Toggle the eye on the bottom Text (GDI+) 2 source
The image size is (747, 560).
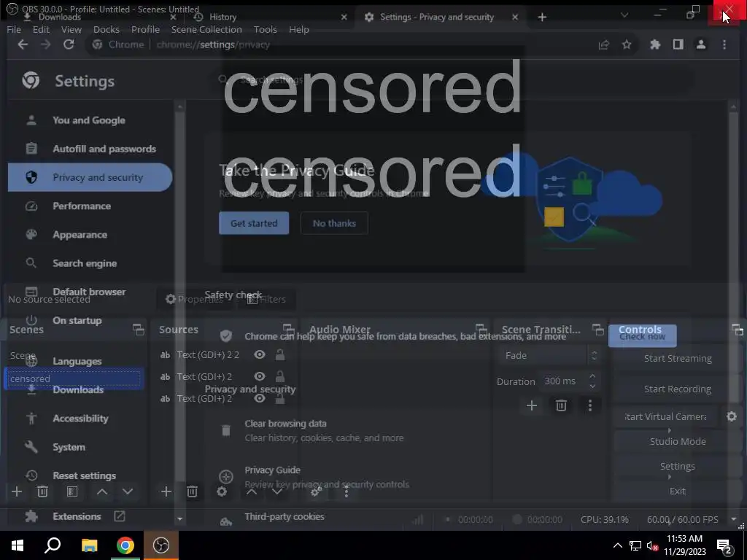[259, 398]
